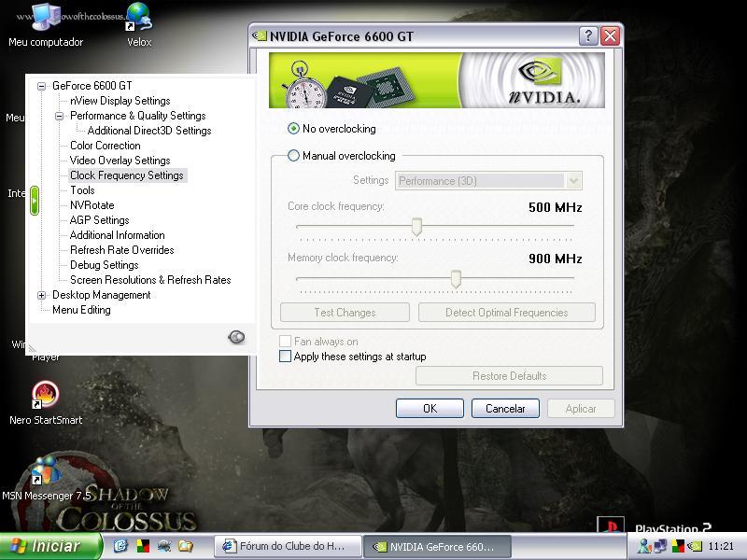Click the round pin icon below the tree

pyautogui.click(x=236, y=337)
